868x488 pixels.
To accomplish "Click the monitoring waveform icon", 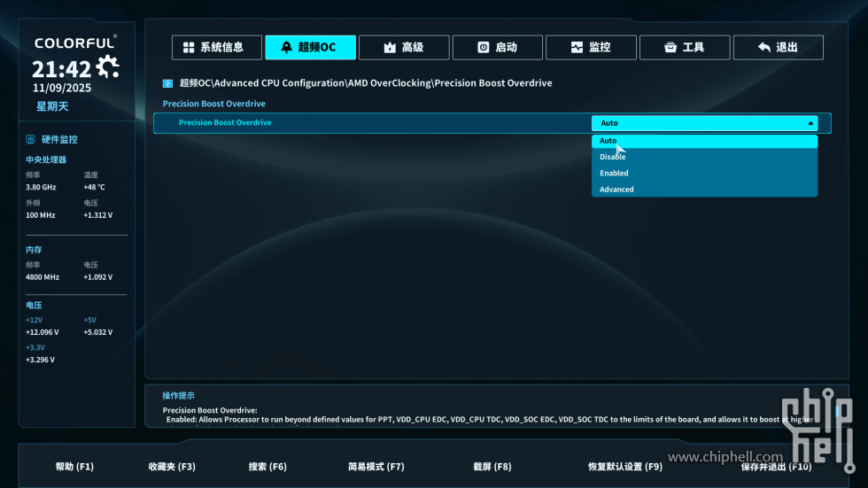I will [577, 48].
